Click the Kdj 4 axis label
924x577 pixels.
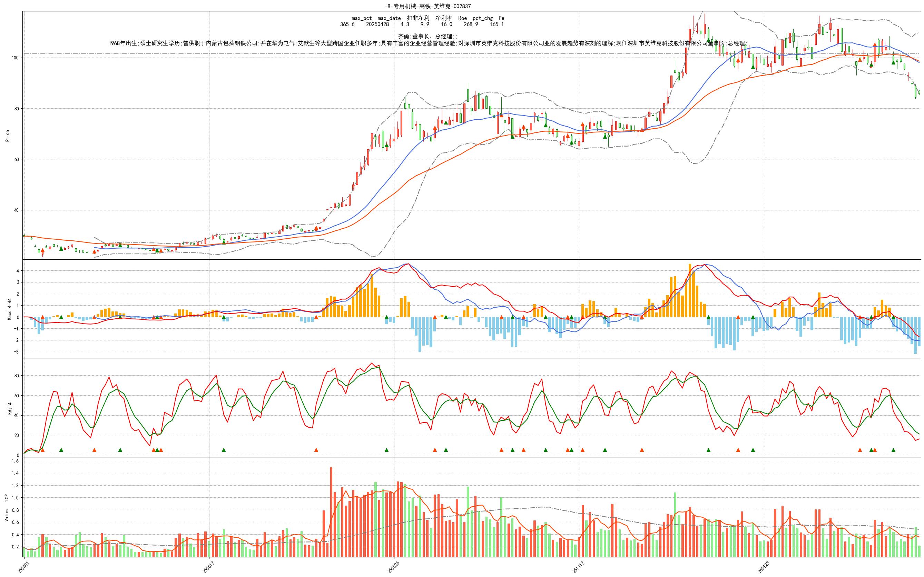point(10,408)
